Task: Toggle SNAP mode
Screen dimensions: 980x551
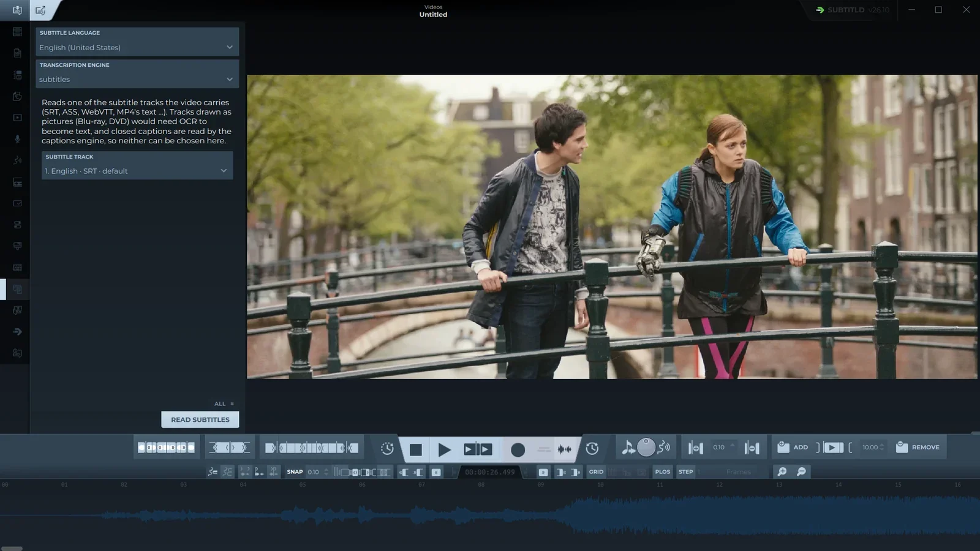Action: pos(295,472)
